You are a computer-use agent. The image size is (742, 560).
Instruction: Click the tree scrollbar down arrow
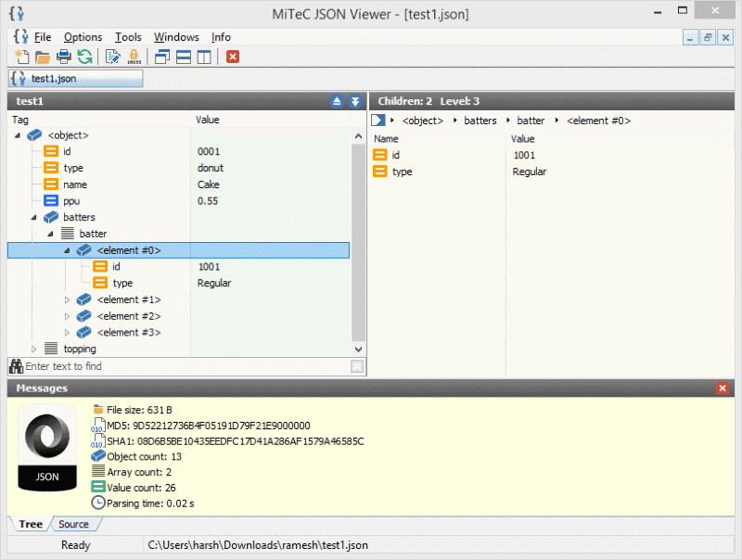358,349
